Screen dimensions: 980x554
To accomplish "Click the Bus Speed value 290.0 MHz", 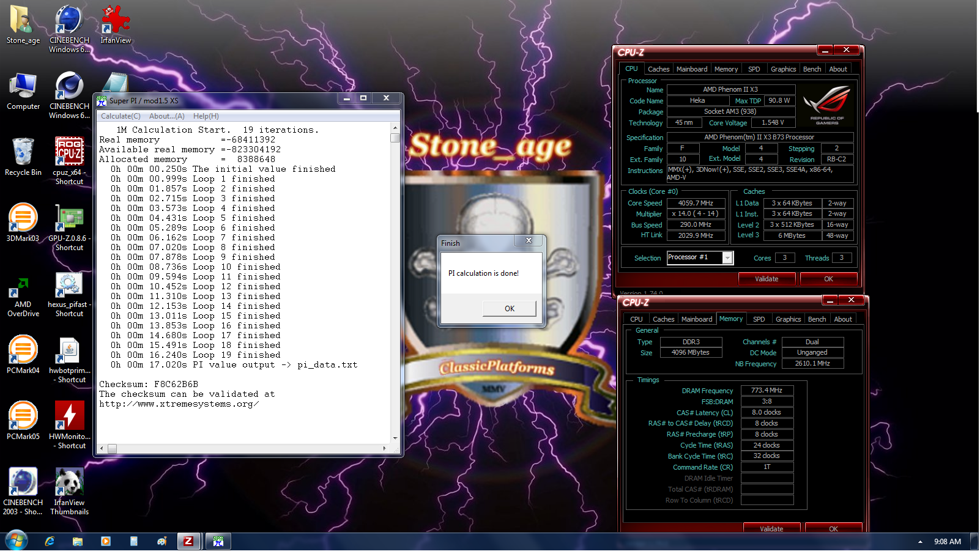I will [696, 225].
